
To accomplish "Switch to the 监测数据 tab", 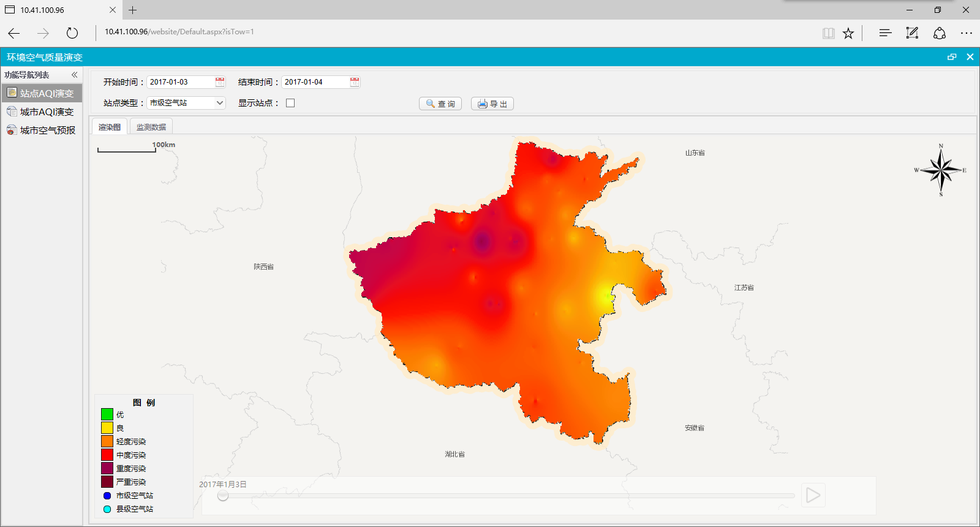I will click(151, 127).
